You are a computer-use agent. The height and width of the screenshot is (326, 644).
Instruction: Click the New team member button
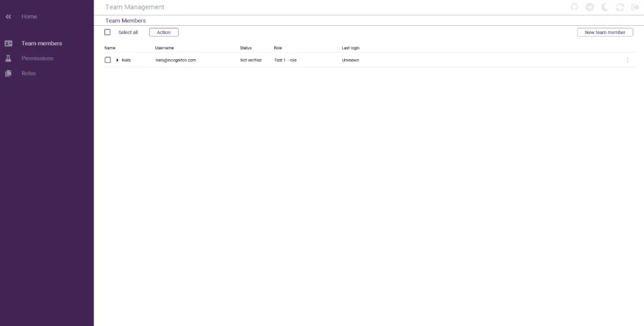[604, 32]
